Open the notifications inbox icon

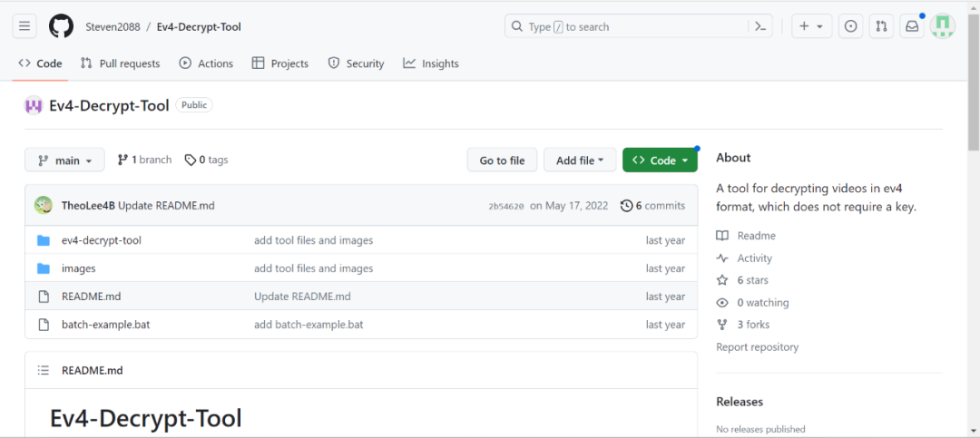(x=912, y=26)
